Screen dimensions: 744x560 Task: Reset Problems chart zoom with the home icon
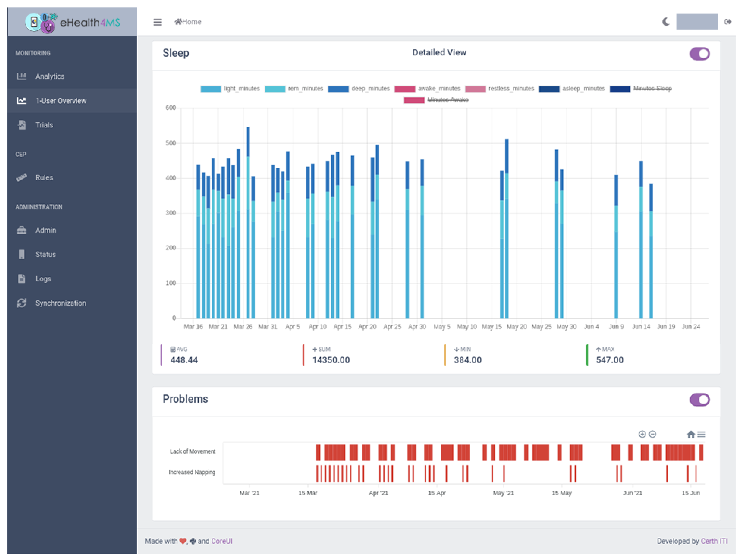691,434
